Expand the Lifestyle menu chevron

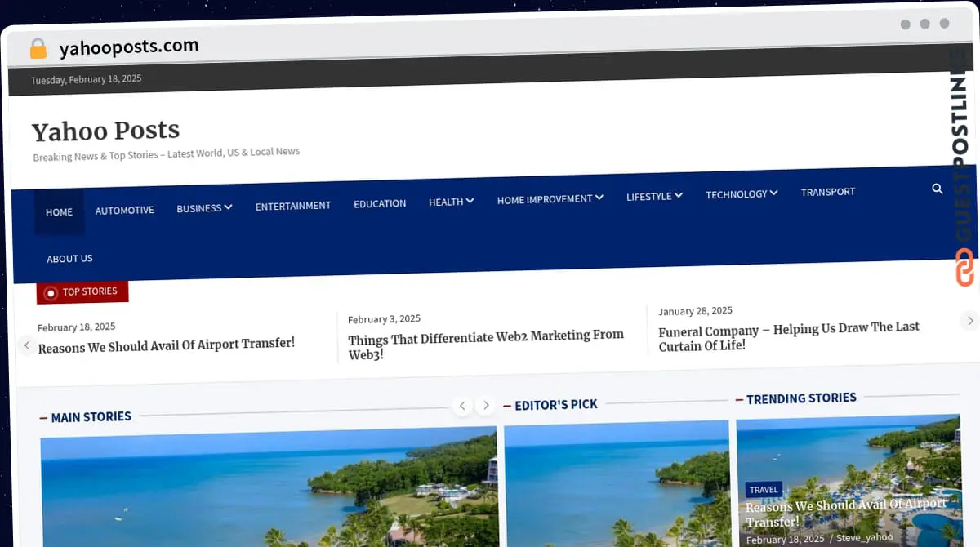(x=677, y=196)
